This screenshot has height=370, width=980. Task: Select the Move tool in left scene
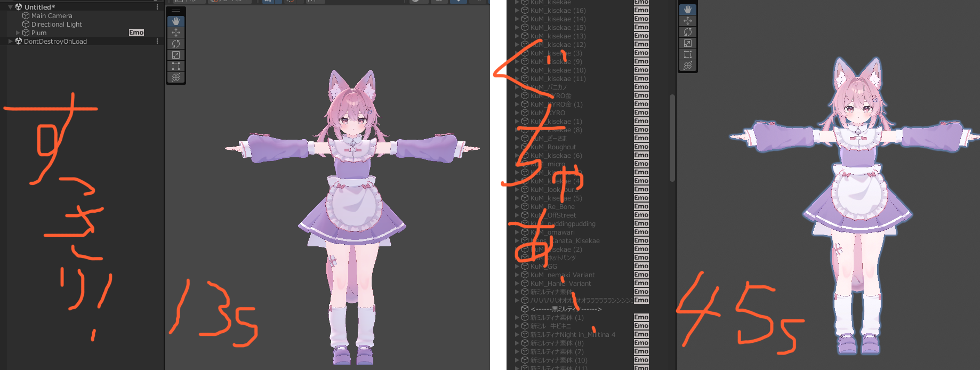176,33
